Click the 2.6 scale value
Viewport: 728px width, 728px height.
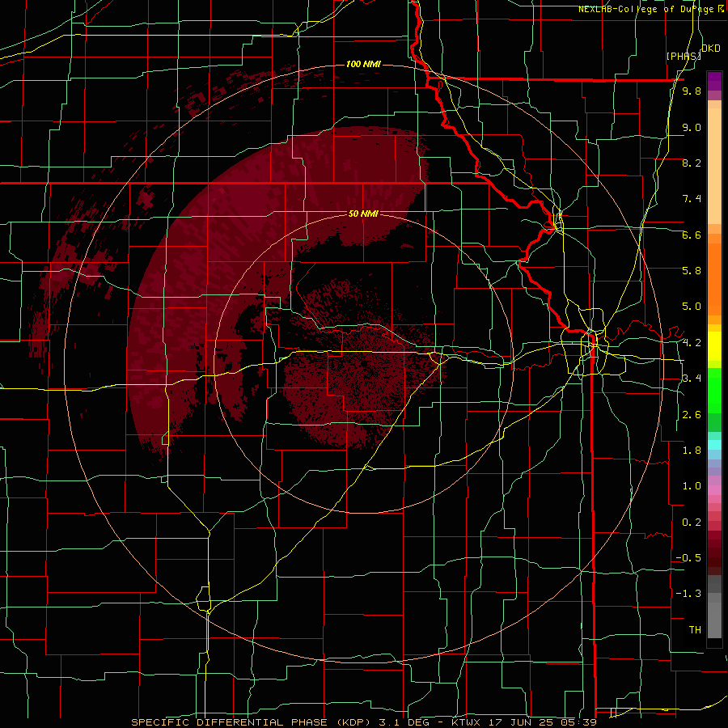[692, 415]
